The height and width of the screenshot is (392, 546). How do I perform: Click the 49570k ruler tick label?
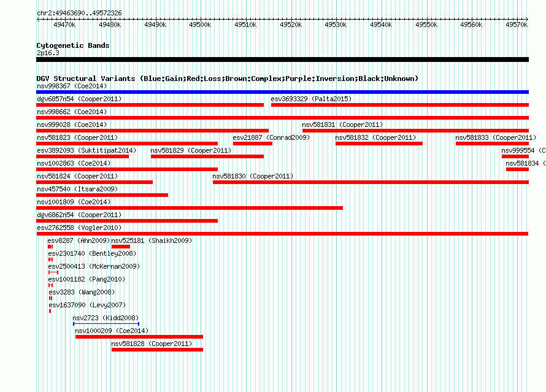pos(517,25)
